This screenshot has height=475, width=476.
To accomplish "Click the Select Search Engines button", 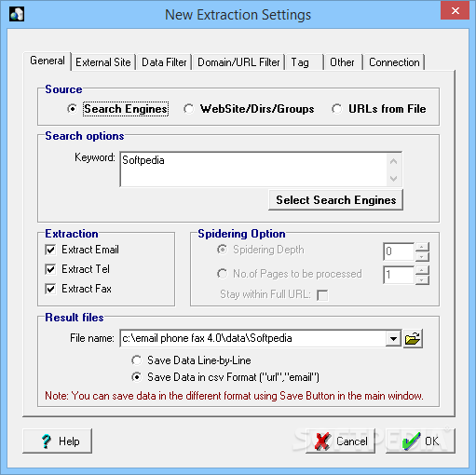I will (335, 200).
